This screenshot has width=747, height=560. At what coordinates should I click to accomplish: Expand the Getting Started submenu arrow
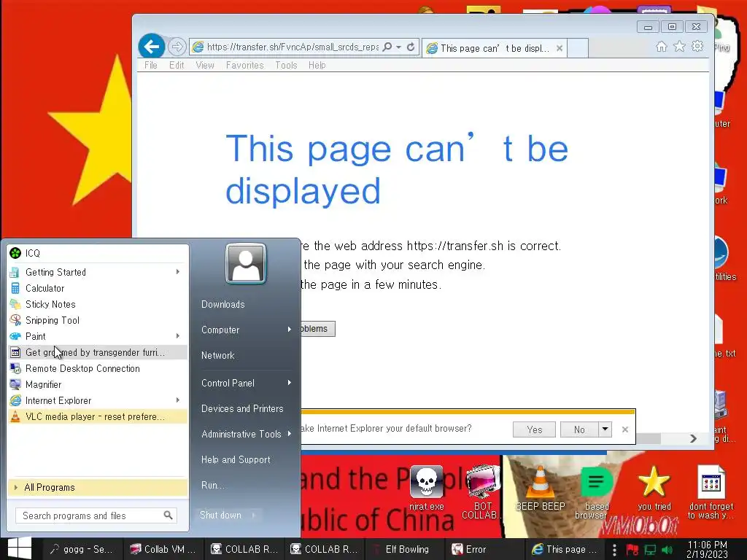click(x=178, y=272)
